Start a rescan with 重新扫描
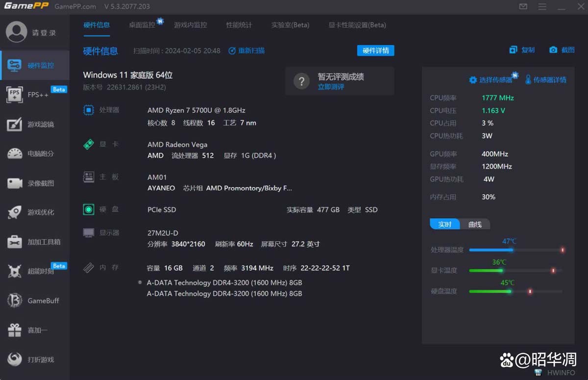Viewport: 588px width, 380px height. (246, 50)
